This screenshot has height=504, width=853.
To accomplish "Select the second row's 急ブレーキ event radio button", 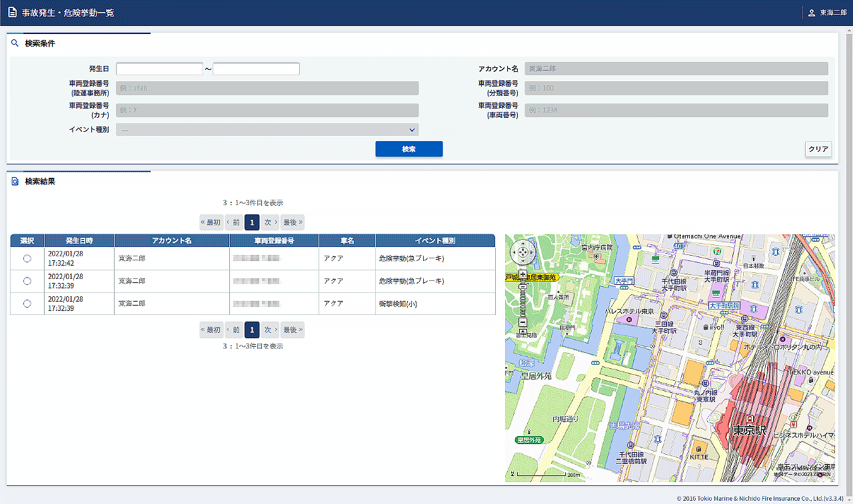I will [27, 281].
